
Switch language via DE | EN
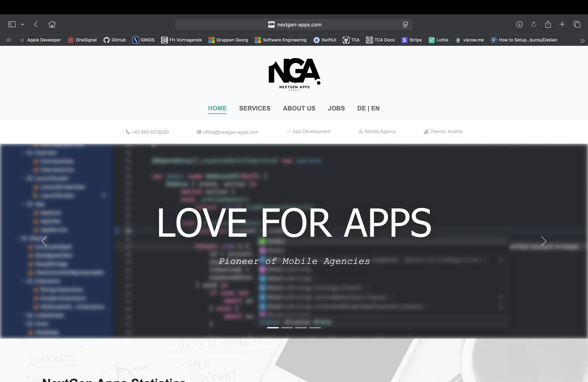pos(368,108)
